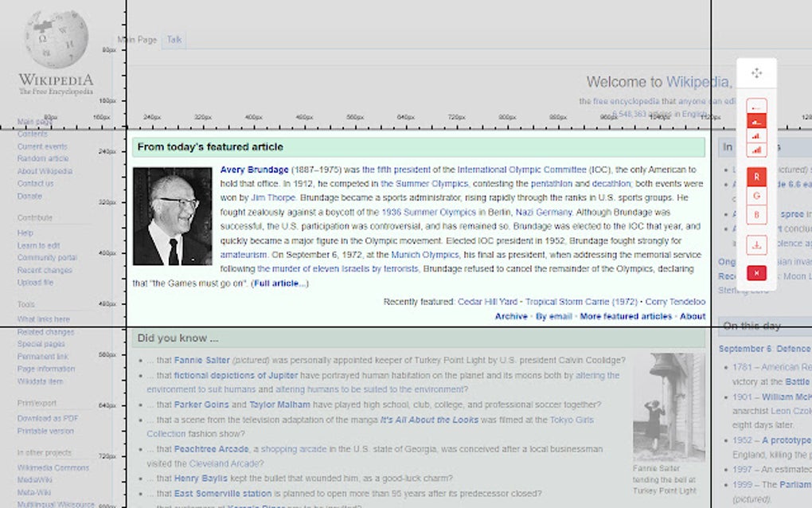Open the Nazi Germany link
The width and height of the screenshot is (812, 508).
pyautogui.click(x=544, y=212)
